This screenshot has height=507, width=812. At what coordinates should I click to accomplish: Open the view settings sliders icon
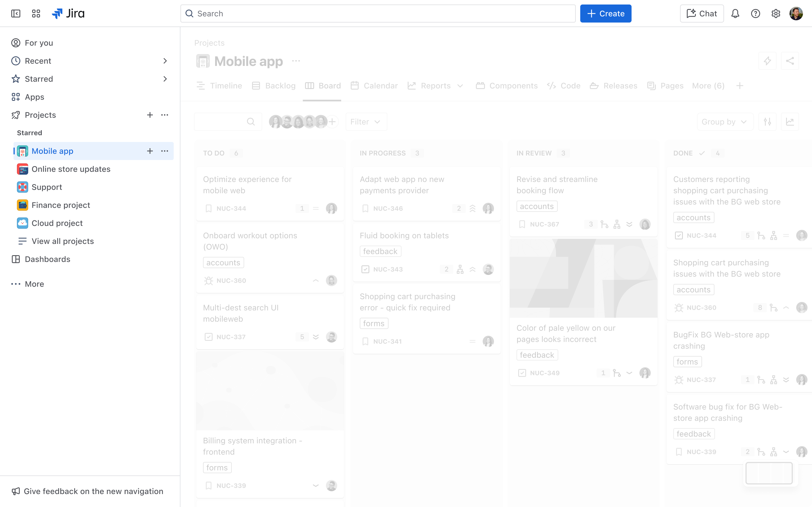[x=768, y=122]
